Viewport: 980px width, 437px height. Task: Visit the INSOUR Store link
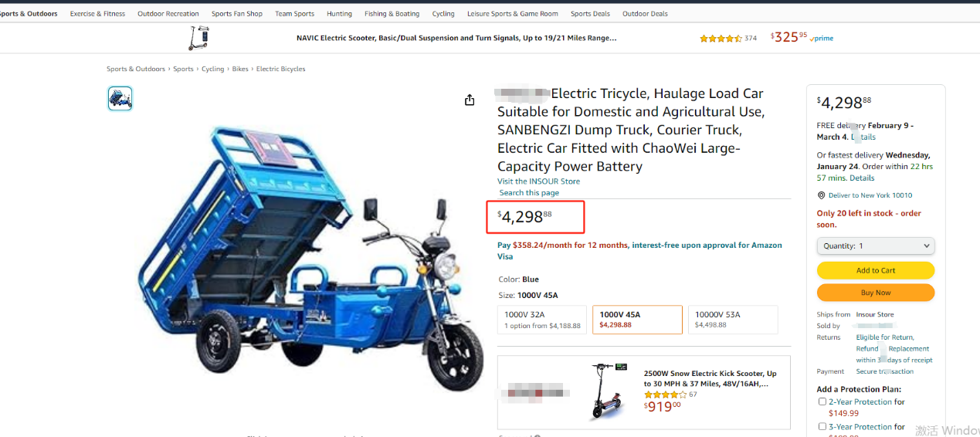click(x=538, y=181)
